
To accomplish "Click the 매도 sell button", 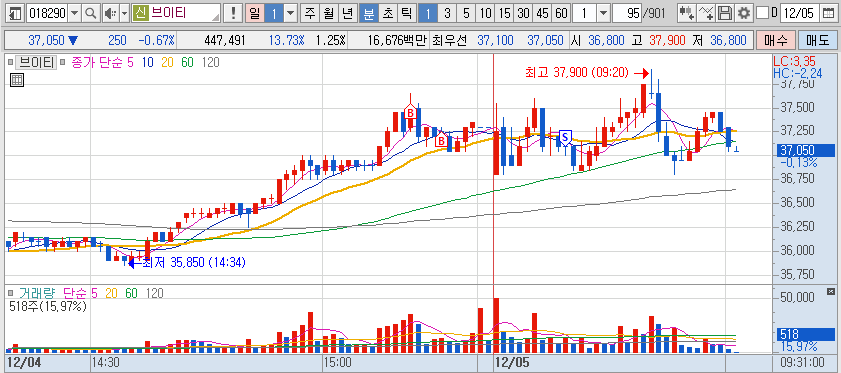I will point(817,40).
